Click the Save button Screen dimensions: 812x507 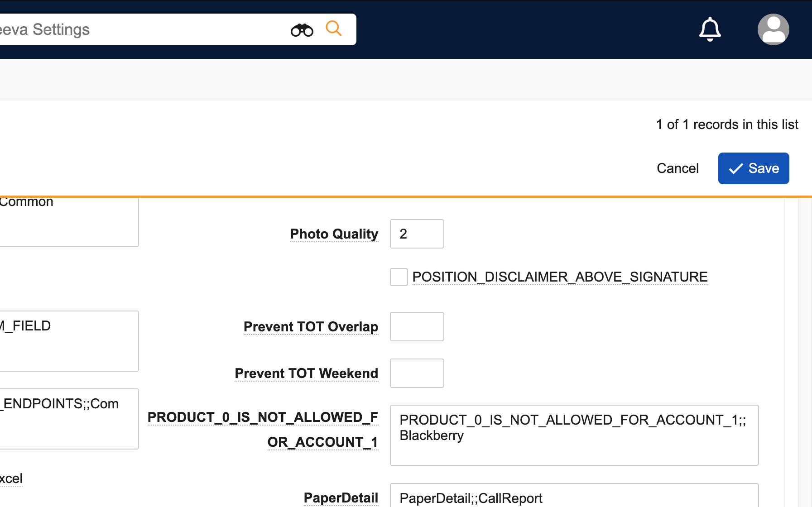click(x=754, y=168)
